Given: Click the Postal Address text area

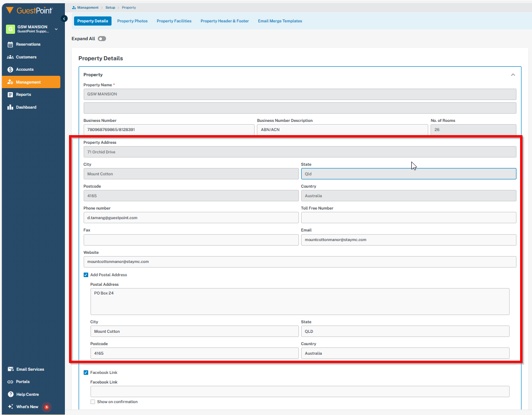Looking at the screenshot, I should pyautogui.click(x=300, y=301).
